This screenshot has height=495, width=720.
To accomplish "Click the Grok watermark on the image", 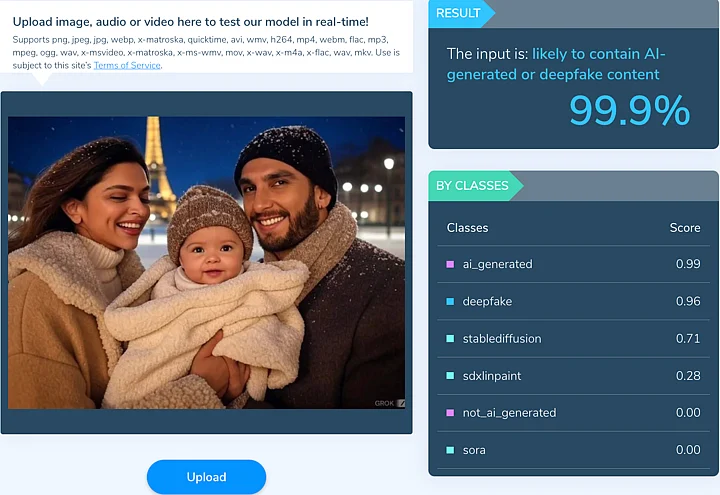I will [x=386, y=403].
